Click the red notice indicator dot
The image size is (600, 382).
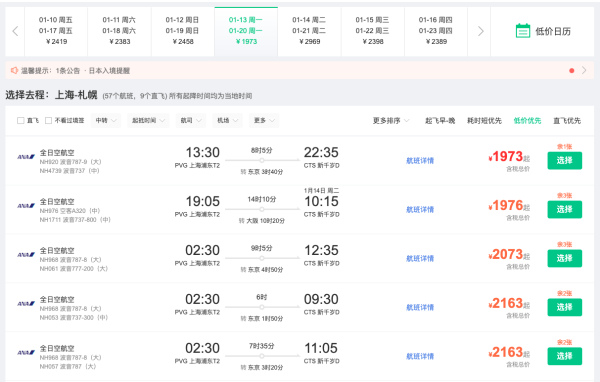click(572, 70)
